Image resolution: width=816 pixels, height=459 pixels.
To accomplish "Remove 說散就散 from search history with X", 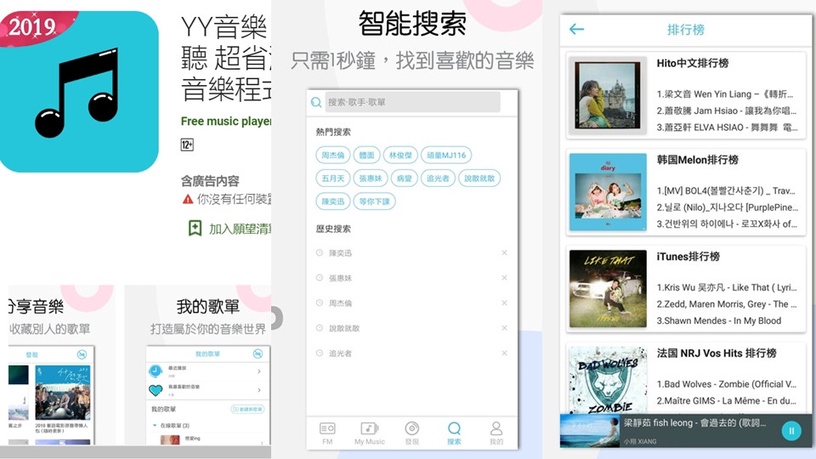I will [504, 327].
